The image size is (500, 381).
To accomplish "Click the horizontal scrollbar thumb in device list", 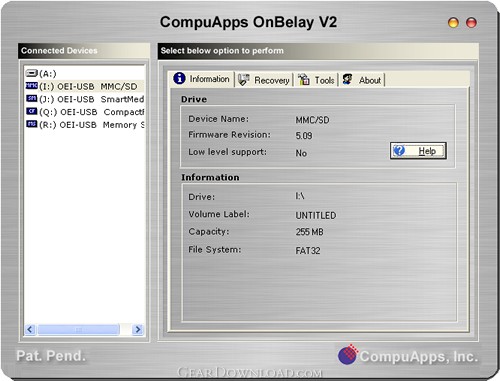I will pos(79,330).
